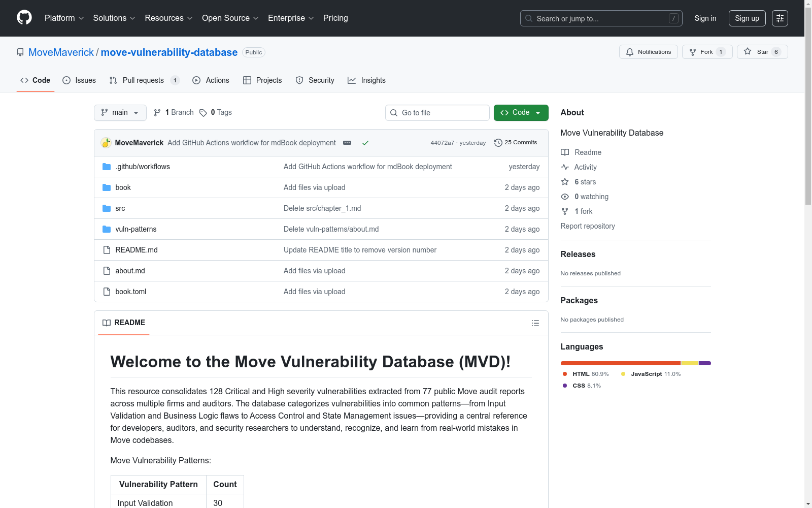
Task: Click the HTML 80.9% language link
Action: (x=586, y=374)
